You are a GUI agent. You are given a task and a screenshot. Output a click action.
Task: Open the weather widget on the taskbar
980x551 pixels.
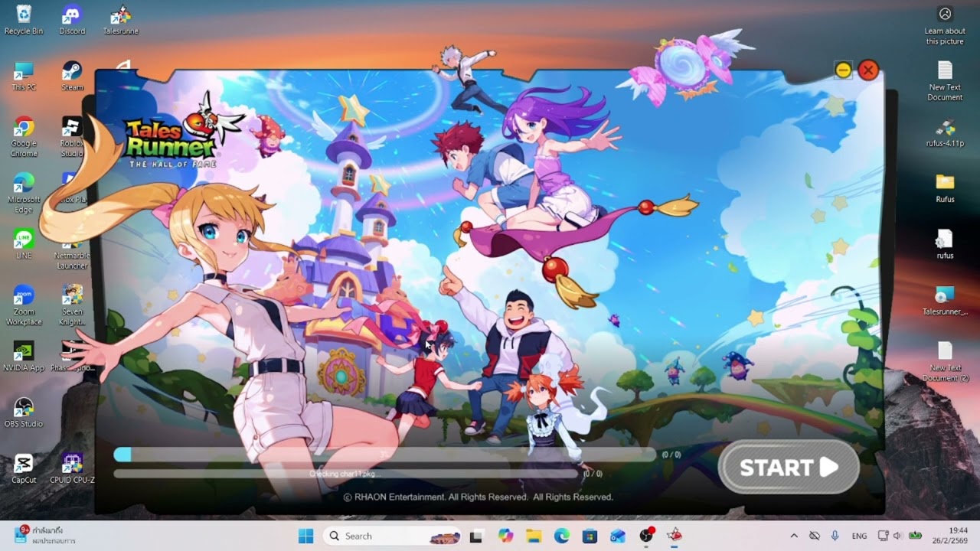coord(44,535)
